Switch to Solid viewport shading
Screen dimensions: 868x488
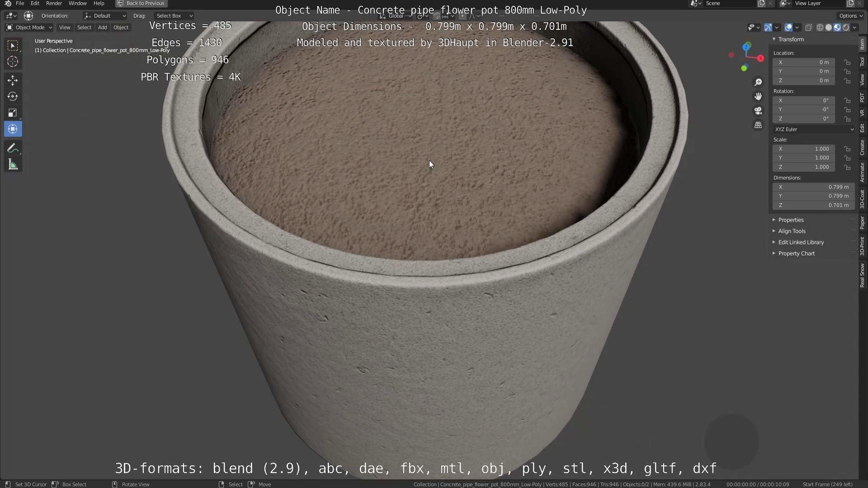click(x=829, y=28)
